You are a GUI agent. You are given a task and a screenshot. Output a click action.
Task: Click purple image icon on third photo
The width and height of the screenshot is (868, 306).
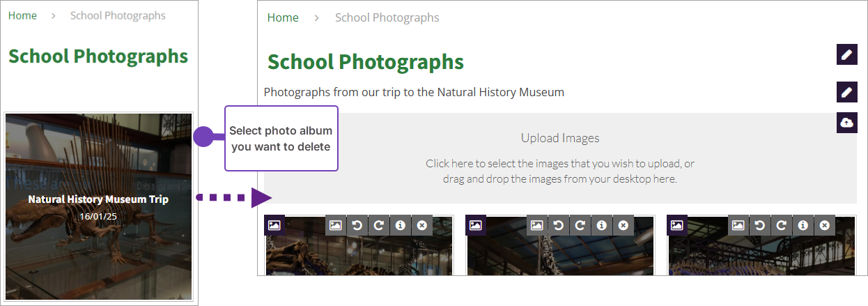pyautogui.click(x=678, y=225)
